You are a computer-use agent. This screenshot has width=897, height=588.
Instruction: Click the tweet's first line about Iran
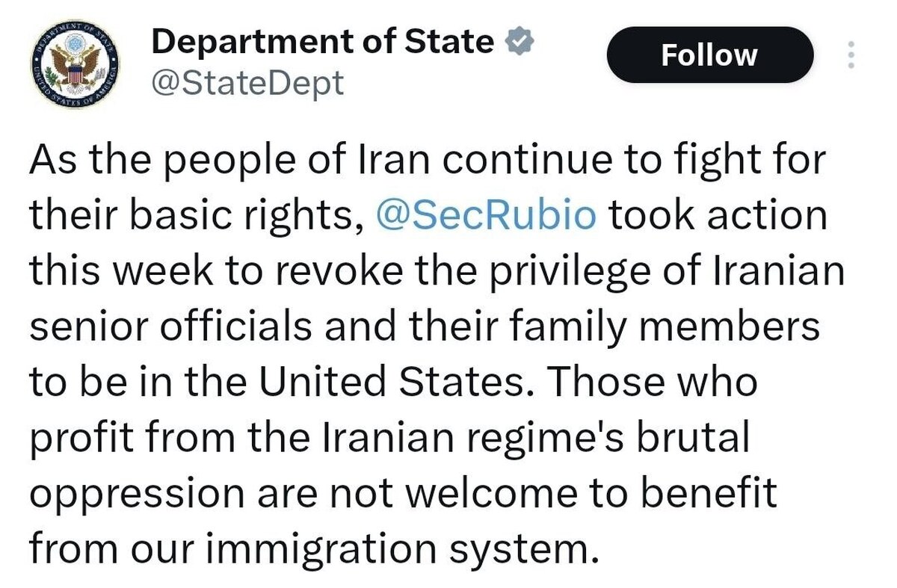click(x=427, y=161)
